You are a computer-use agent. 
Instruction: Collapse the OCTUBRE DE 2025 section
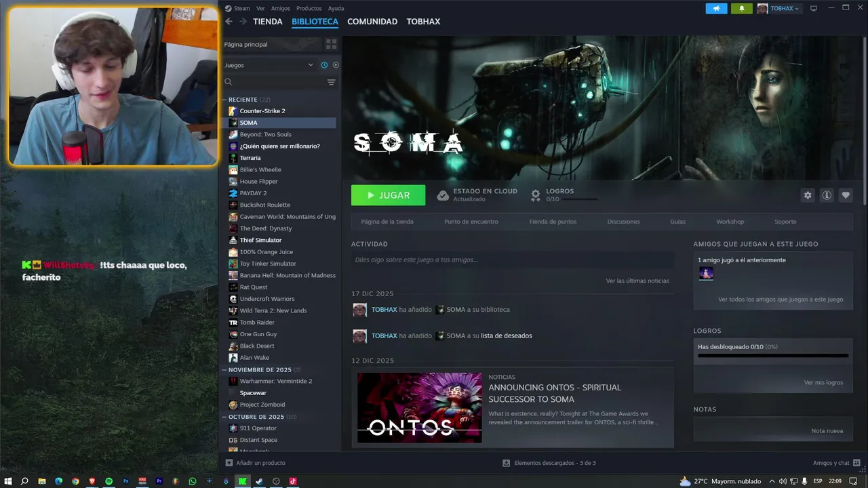(224, 417)
